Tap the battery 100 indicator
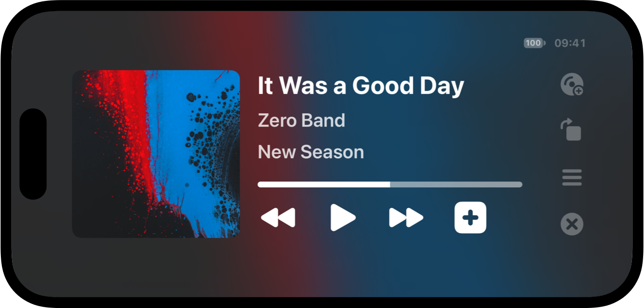This screenshot has height=308, width=644. point(535,43)
